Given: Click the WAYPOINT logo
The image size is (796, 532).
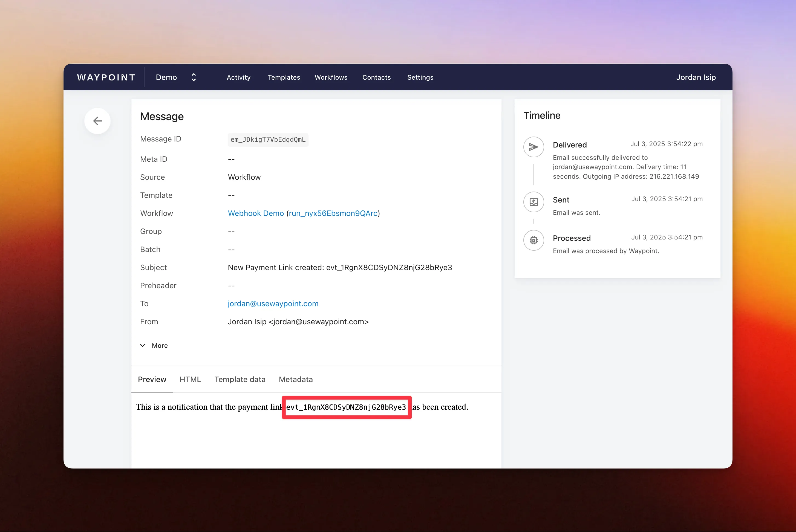Looking at the screenshot, I should tap(106, 77).
